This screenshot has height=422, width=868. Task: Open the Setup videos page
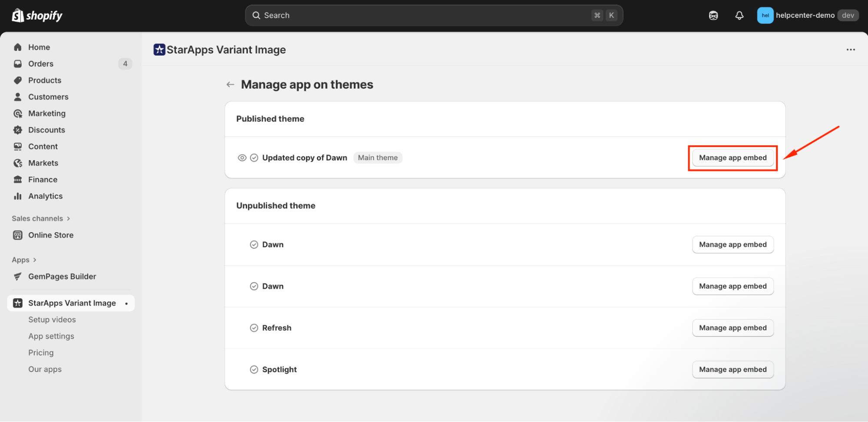[x=52, y=319]
